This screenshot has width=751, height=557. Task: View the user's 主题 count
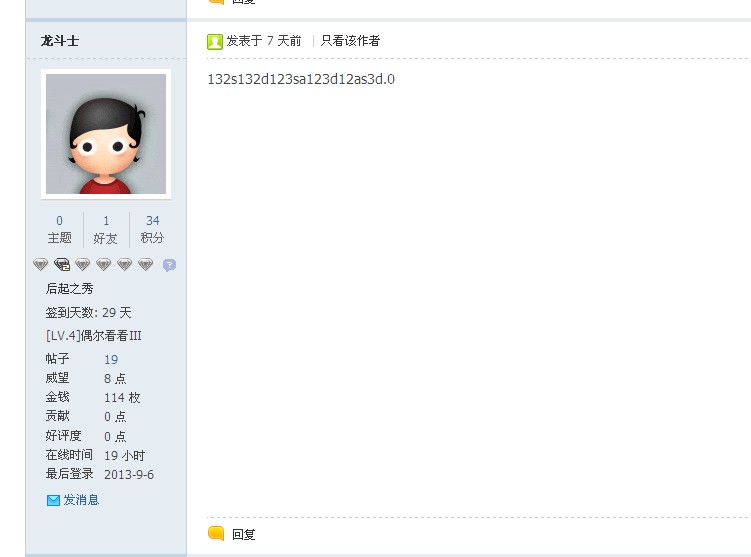59,229
